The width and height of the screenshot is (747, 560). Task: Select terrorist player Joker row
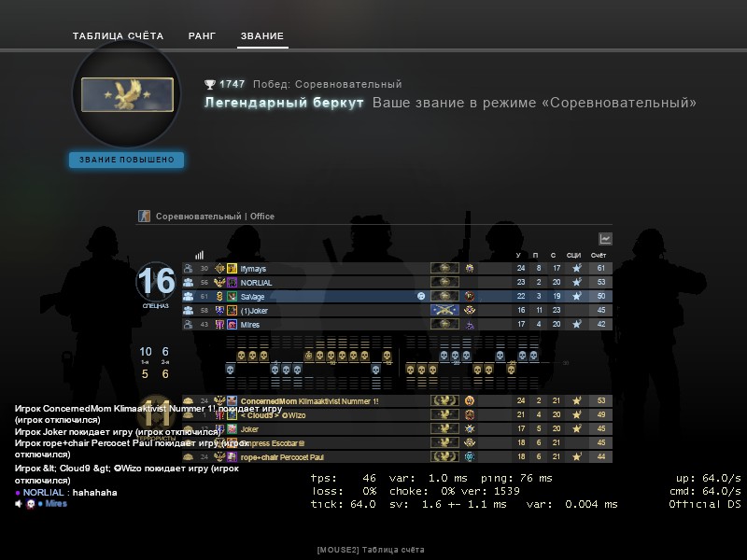(397, 429)
